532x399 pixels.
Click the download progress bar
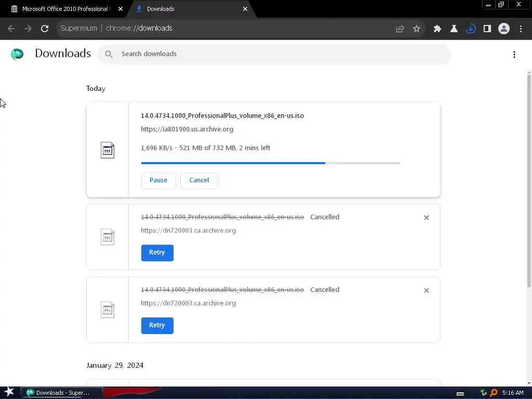click(270, 163)
